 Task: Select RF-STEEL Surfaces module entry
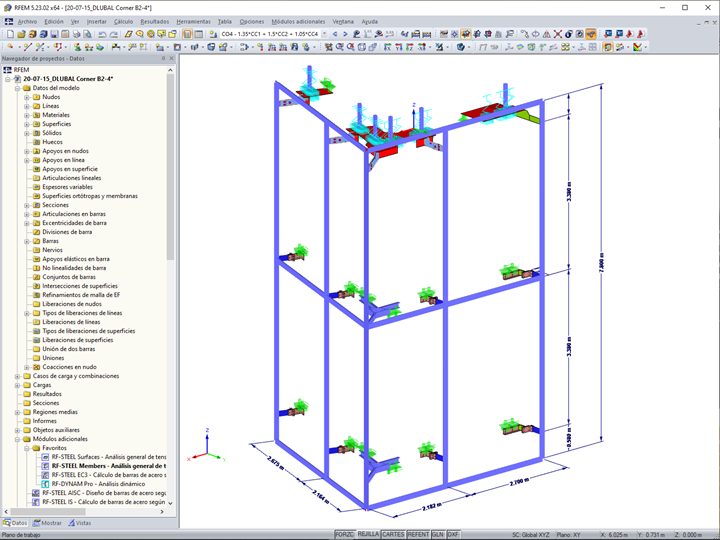point(104,457)
